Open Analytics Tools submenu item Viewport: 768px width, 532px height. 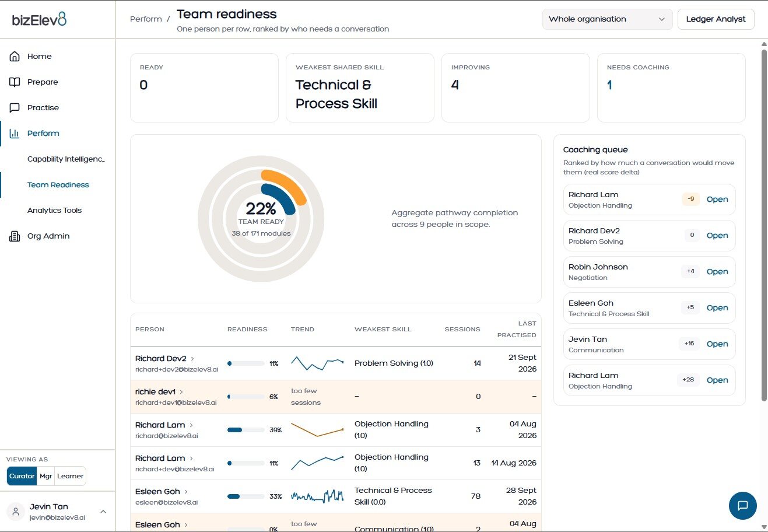54,211
